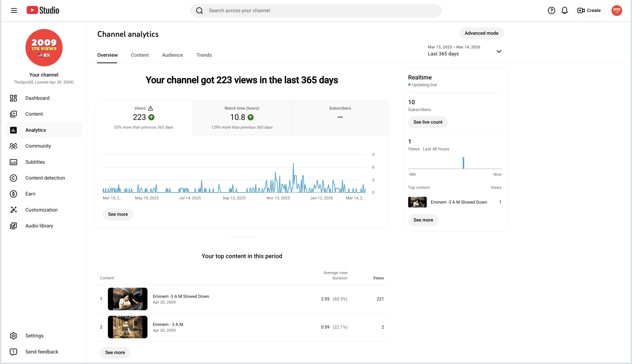Click the Eminem -3 A M Slowed Down title in the table
This screenshot has height=364, width=632.
pos(181,296)
